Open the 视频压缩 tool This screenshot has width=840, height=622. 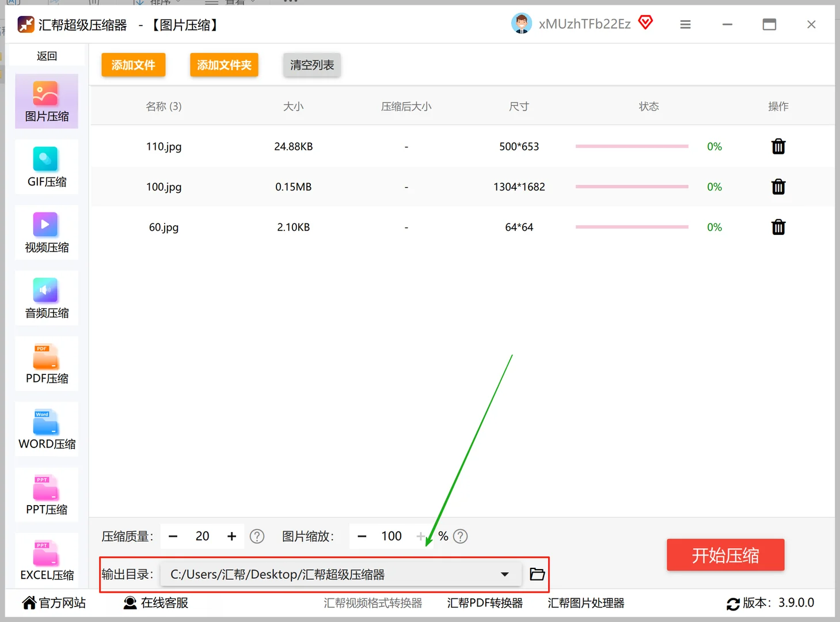46,232
